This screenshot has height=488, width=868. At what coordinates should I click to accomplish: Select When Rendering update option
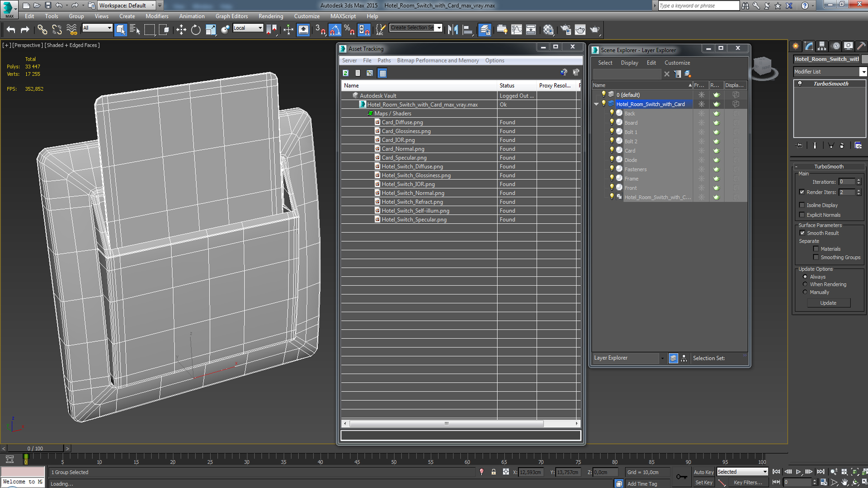805,285
